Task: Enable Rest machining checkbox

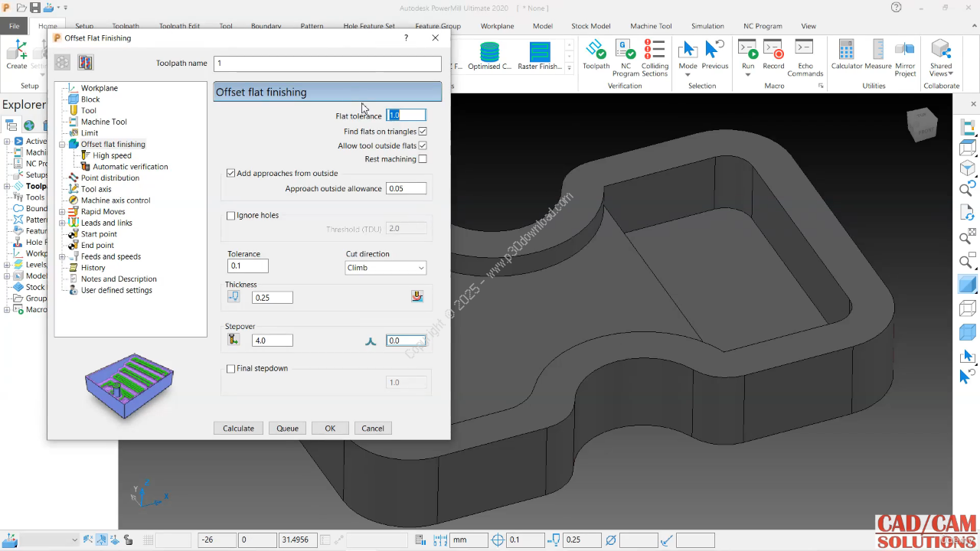Action: (x=423, y=159)
